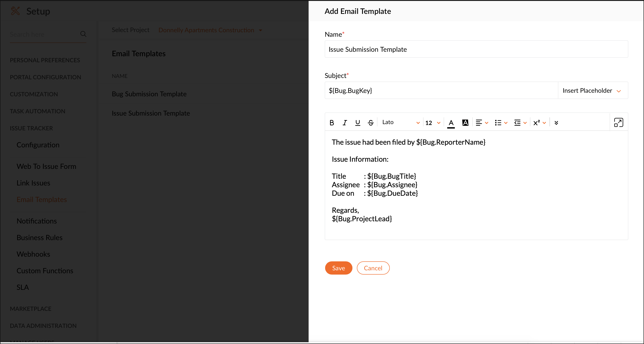Click into the template Name field

476,49
